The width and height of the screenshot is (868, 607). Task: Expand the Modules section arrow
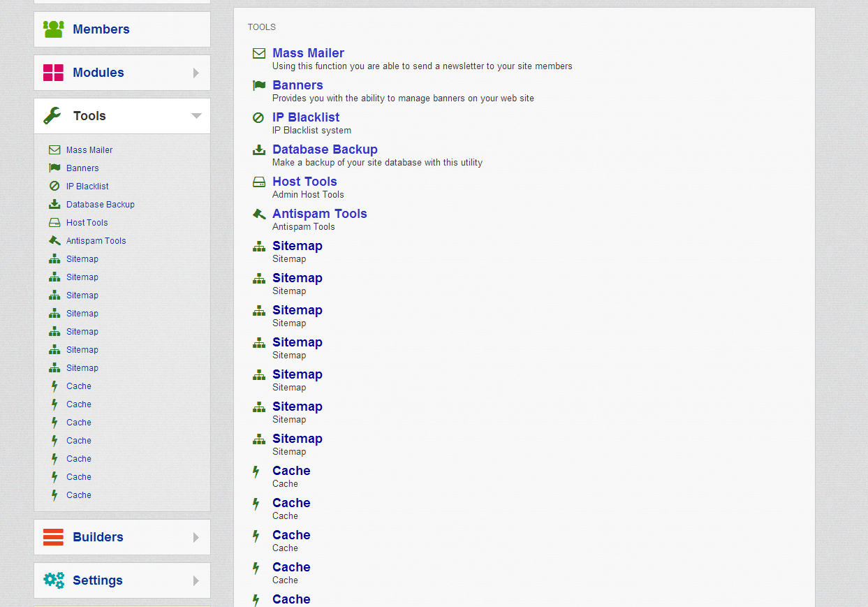coord(196,73)
